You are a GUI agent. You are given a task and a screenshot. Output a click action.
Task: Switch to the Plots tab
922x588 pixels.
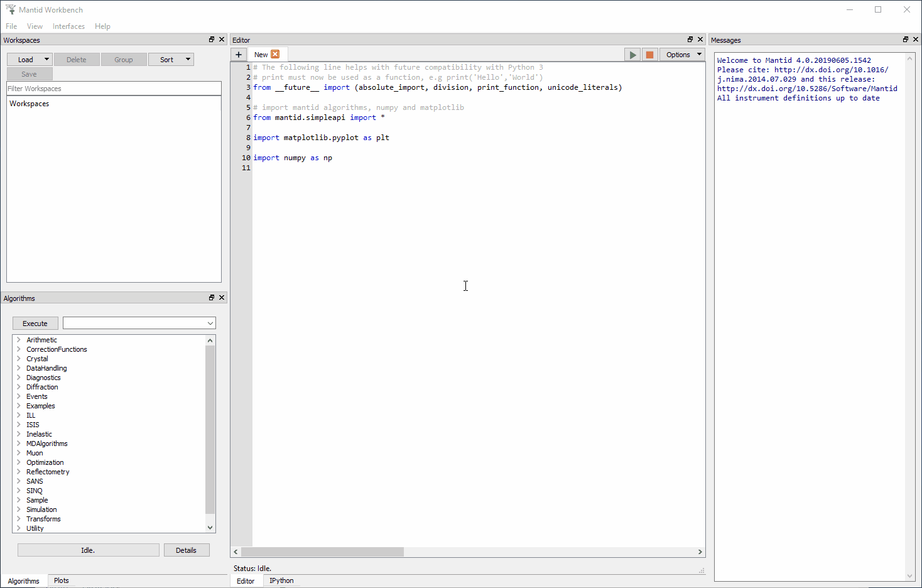(x=60, y=580)
